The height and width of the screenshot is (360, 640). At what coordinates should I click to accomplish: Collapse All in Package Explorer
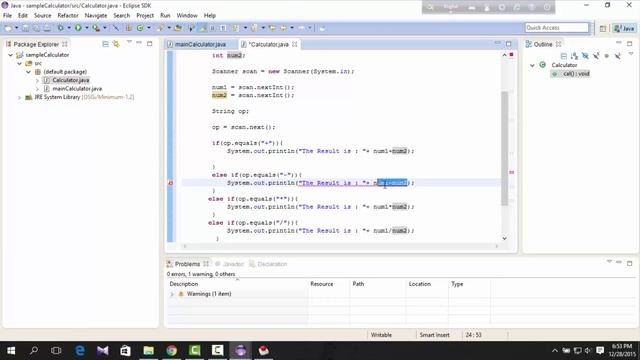(105, 44)
